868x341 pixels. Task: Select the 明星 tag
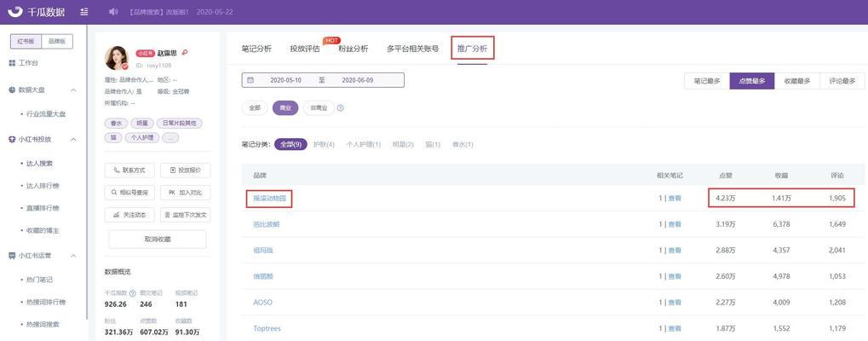pos(141,124)
